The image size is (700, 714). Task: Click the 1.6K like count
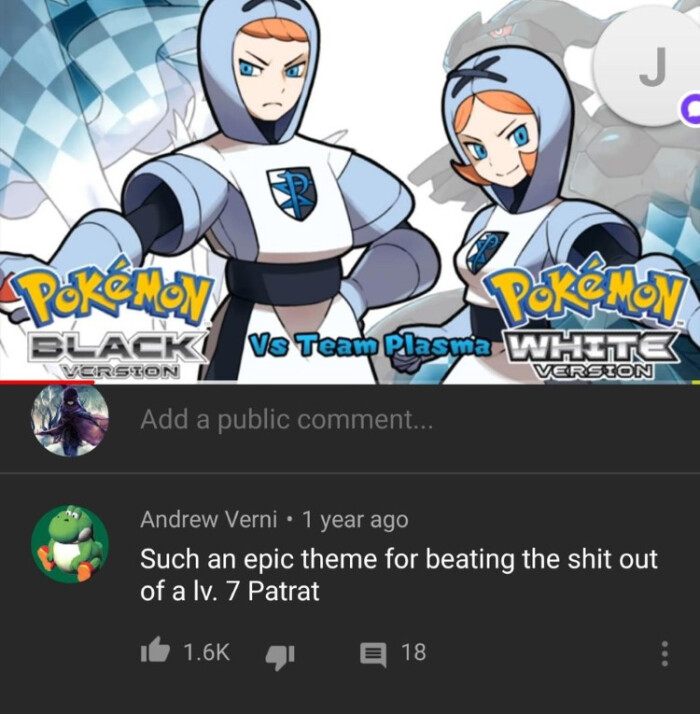(207, 652)
